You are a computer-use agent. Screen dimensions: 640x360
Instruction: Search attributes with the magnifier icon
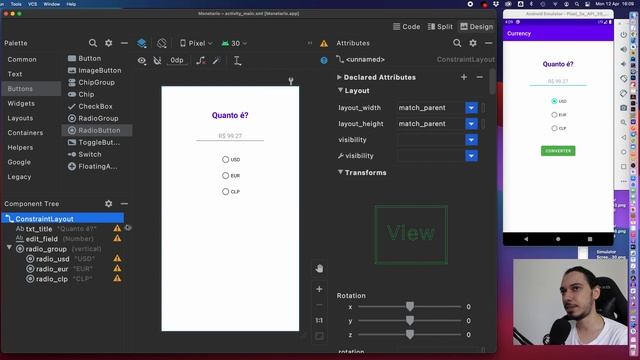click(457, 43)
